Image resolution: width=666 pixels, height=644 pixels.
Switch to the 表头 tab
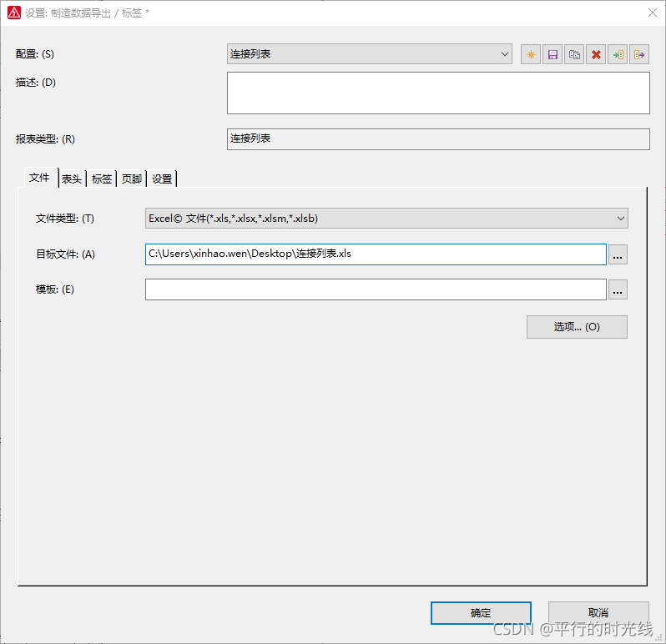tap(72, 179)
